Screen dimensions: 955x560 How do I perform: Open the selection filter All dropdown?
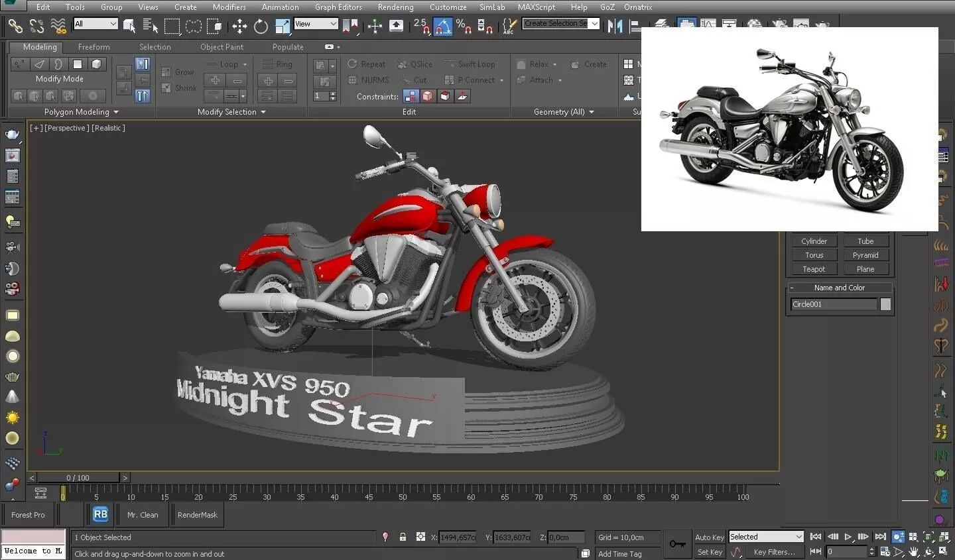tap(95, 24)
